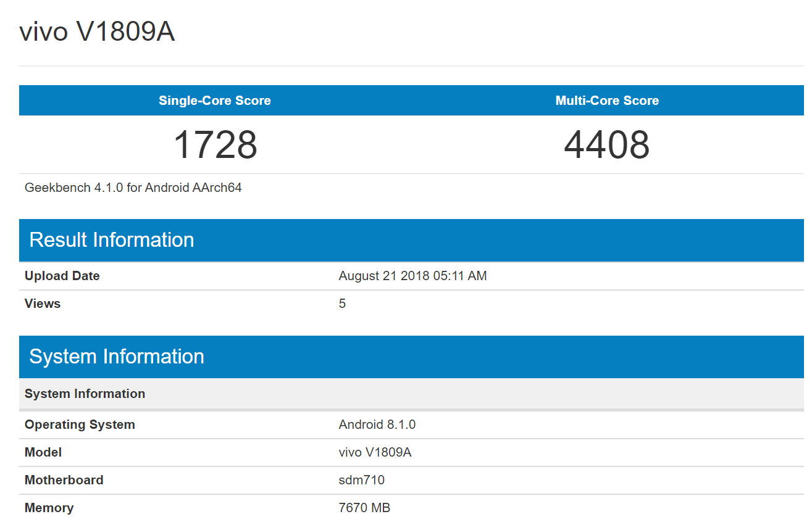The height and width of the screenshot is (530, 812).
Task: Click the blue System Information section header
Action: point(117,357)
